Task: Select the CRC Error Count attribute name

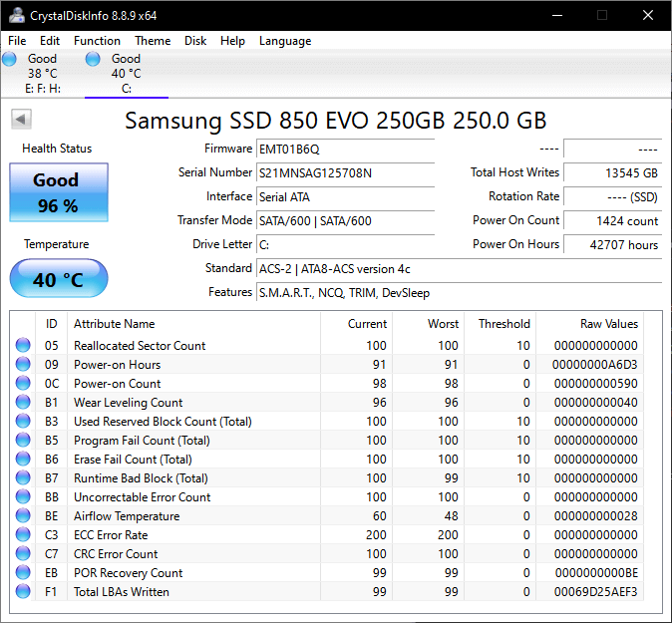Action: 116,554
